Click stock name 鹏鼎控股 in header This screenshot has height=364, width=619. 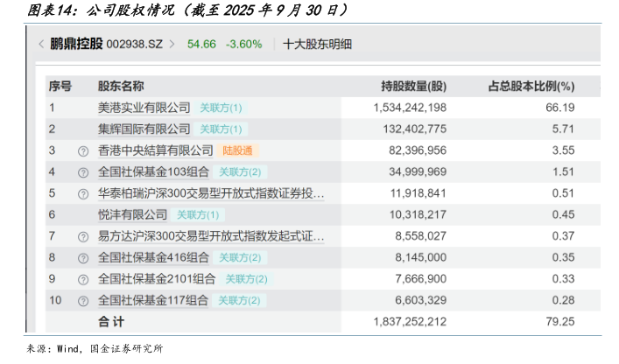(76, 44)
